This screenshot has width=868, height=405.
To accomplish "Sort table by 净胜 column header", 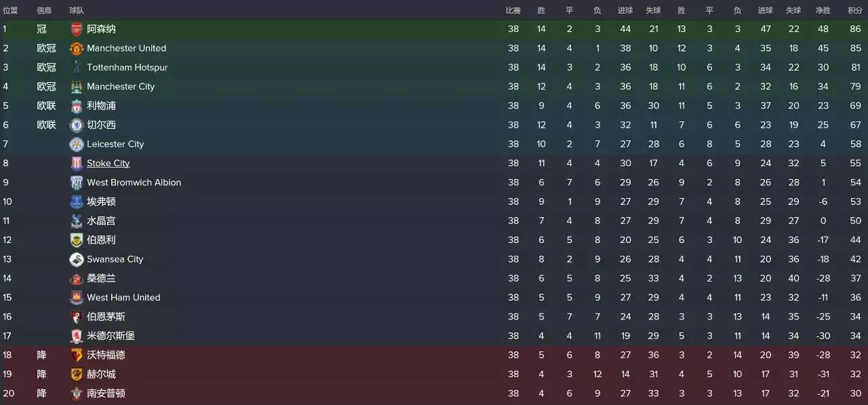I will [x=823, y=10].
